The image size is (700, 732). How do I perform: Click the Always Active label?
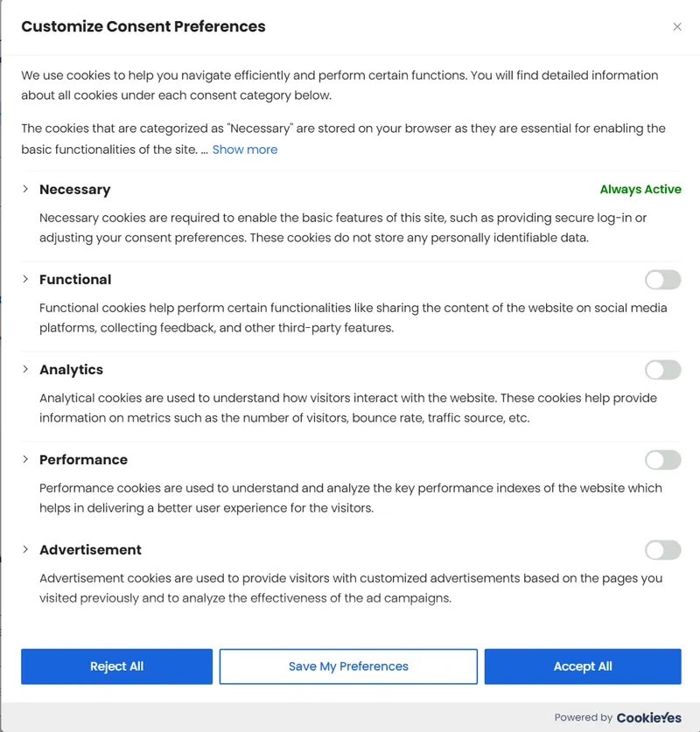point(640,189)
